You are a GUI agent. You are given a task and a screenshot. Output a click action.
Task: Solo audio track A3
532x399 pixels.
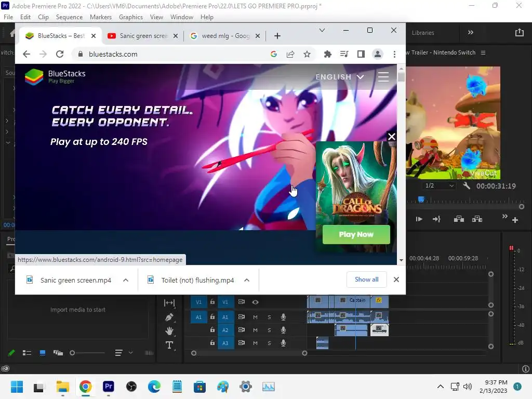(269, 343)
